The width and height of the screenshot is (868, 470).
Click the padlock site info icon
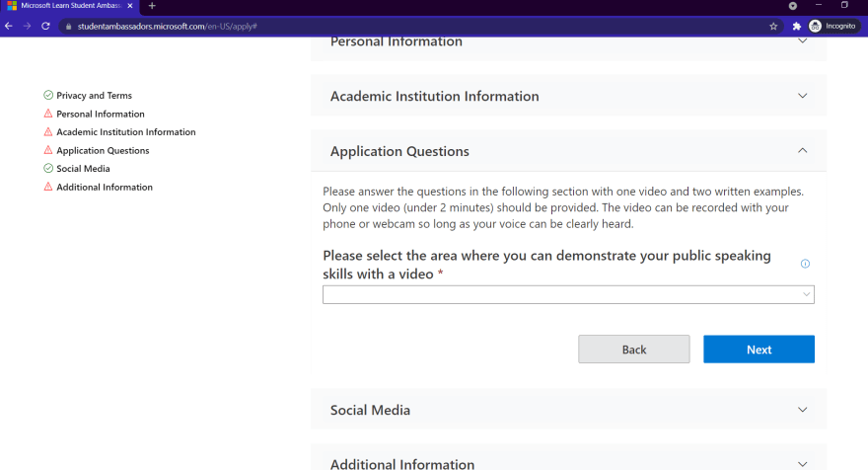pyautogui.click(x=69, y=26)
